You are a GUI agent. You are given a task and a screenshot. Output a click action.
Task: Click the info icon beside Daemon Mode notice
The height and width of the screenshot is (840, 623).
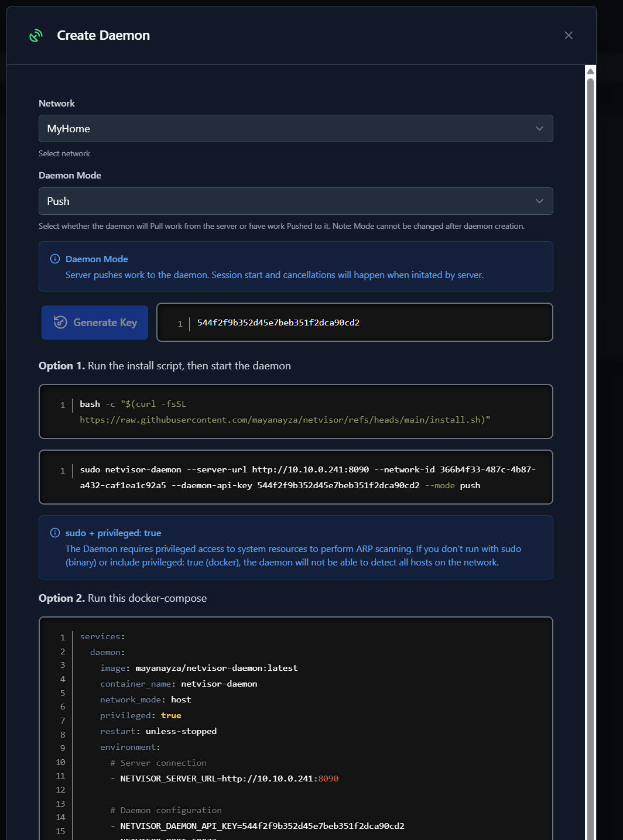55,259
